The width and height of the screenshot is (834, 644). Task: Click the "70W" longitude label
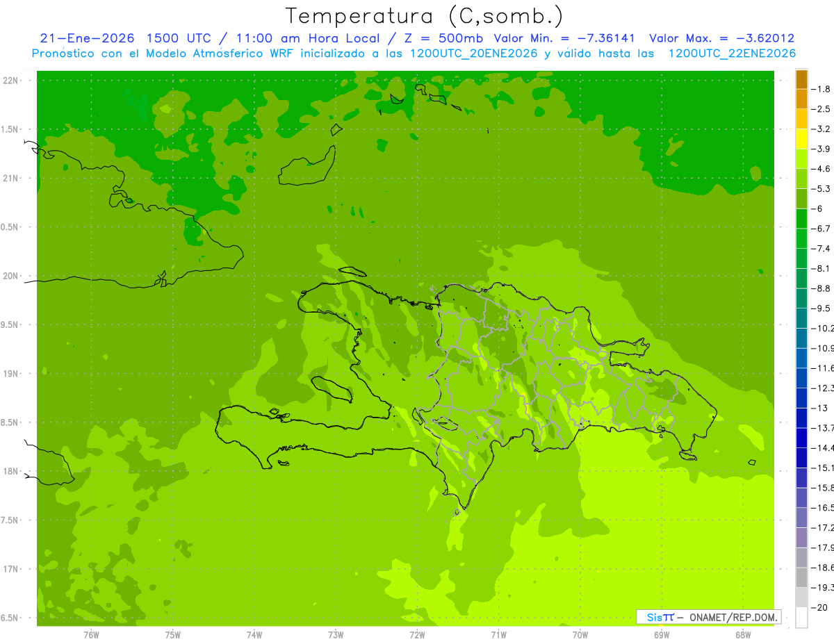tap(580, 635)
